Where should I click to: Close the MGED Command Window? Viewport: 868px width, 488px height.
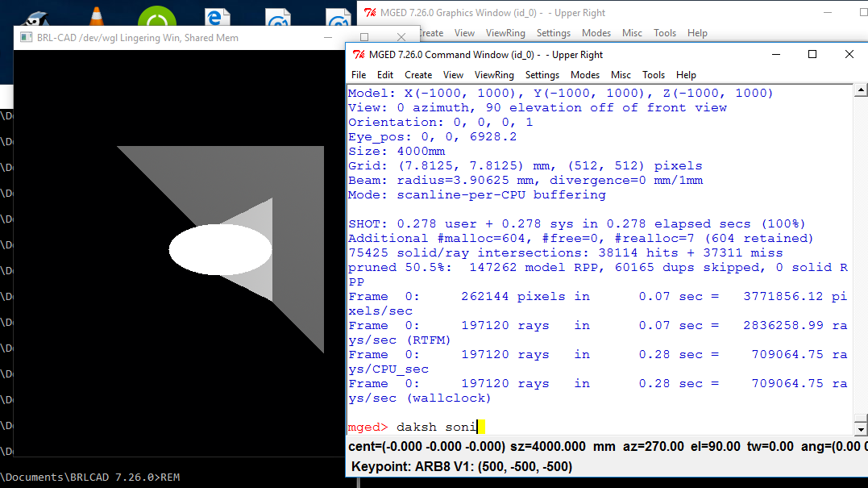tap(849, 54)
